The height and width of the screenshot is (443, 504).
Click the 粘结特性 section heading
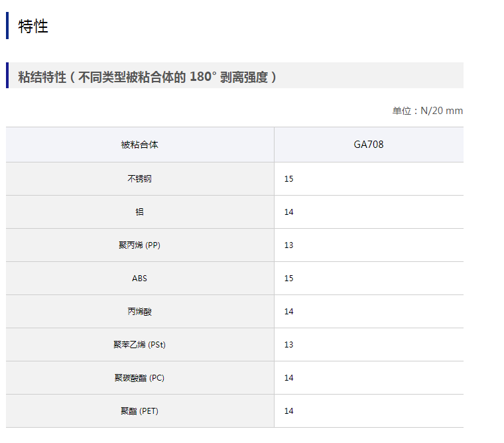pos(147,77)
